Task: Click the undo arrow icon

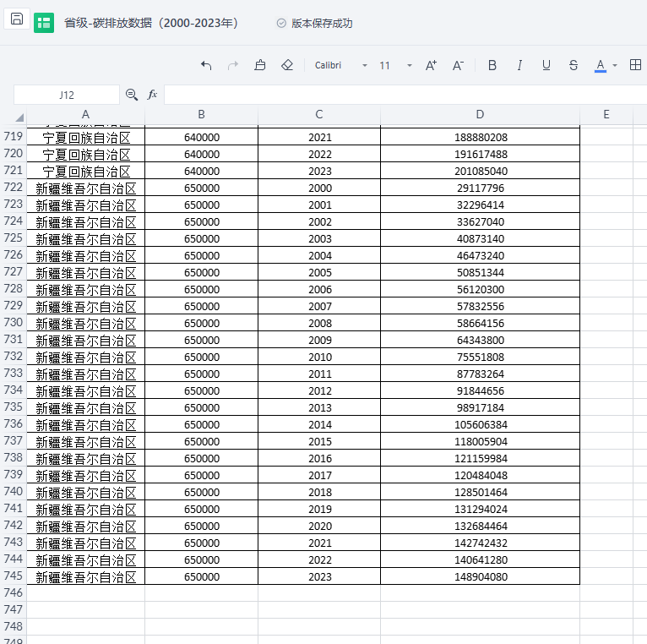Action: pyautogui.click(x=206, y=65)
